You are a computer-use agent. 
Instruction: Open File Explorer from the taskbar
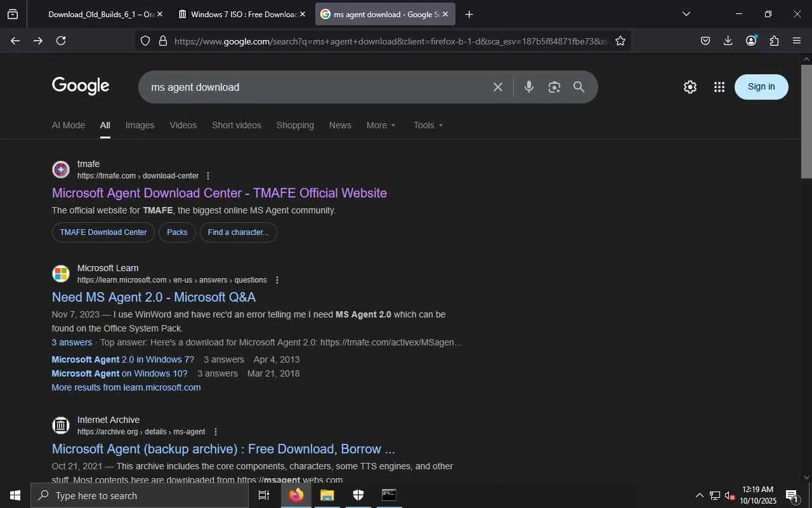pos(327,495)
